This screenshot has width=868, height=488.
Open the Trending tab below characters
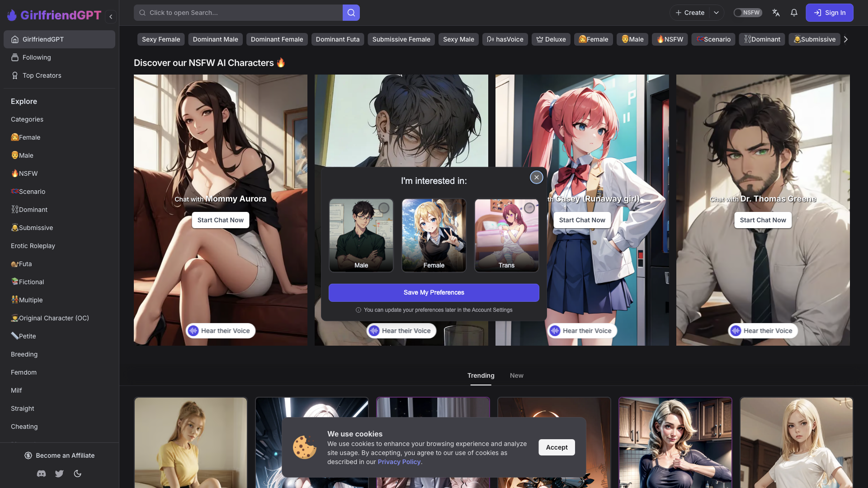coord(481,375)
